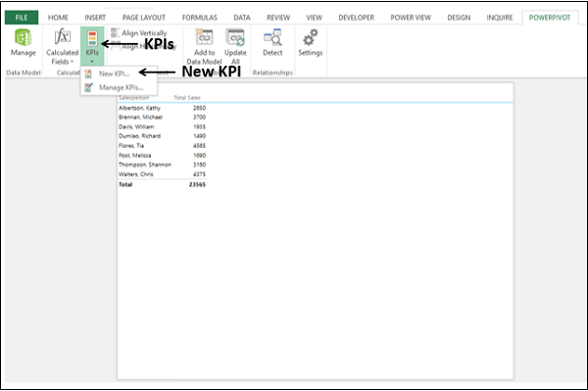The width and height of the screenshot is (588, 391).
Task: Switch to the VIEW tab
Action: tap(315, 18)
